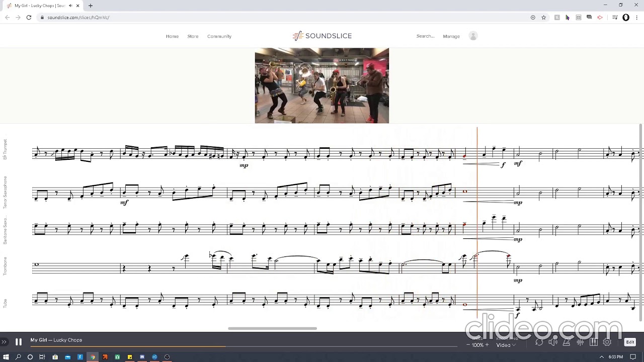Open Chrome three-dot menu
Image resolution: width=644 pixels, height=362 pixels.
click(x=636, y=18)
